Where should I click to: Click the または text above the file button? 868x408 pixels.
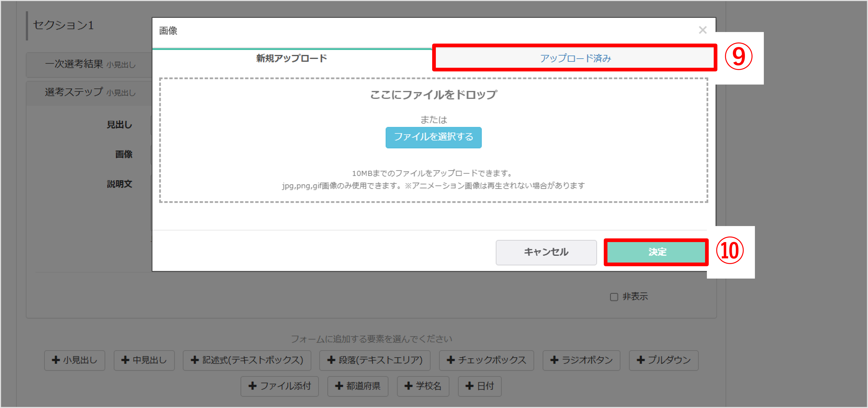coord(433,120)
